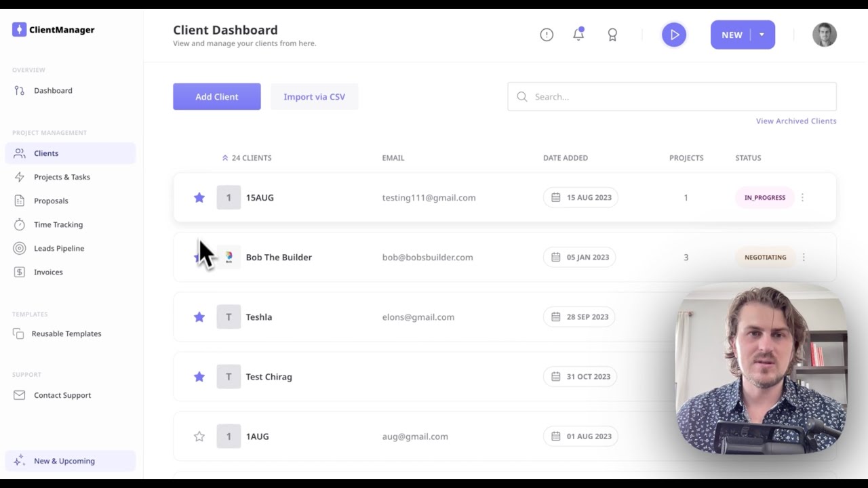
Task: Click the Proposals document icon
Action: [x=19, y=201]
